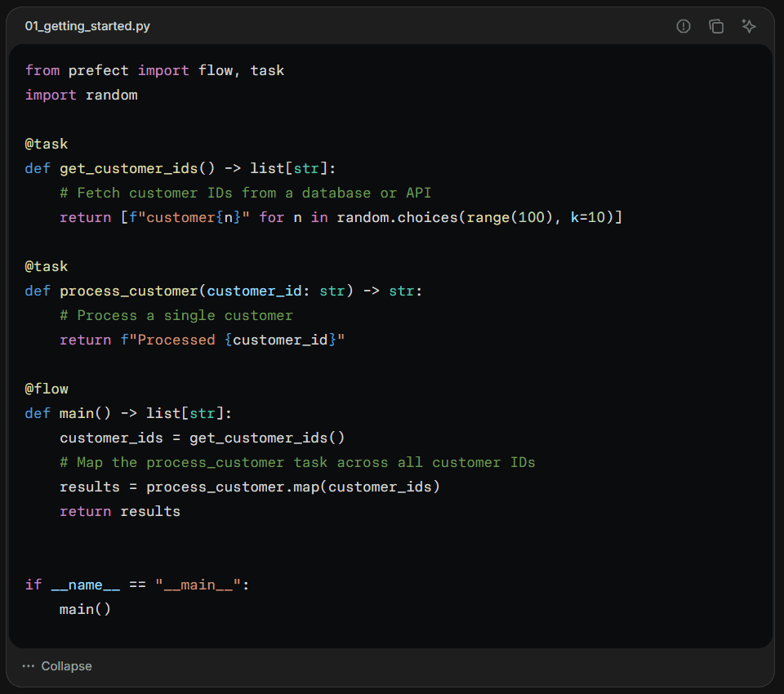784x694 pixels.
Task: Click the 'return results' line
Action: [120, 511]
